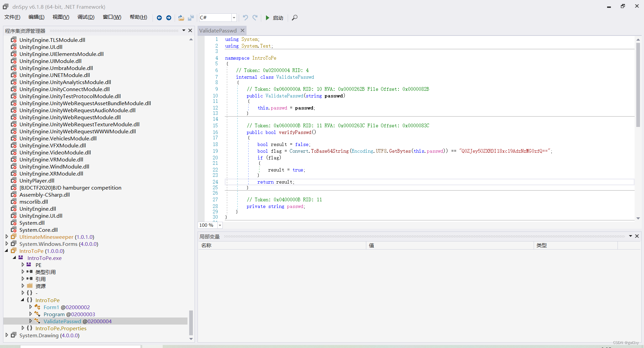644x348 pixels.
Task: Click the 启动 start button label
Action: click(x=278, y=18)
